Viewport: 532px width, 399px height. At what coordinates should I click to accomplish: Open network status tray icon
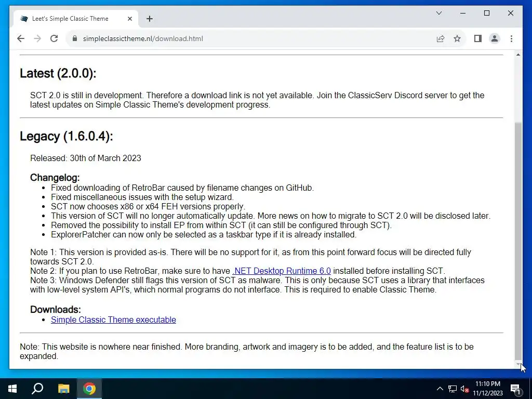pos(453,389)
